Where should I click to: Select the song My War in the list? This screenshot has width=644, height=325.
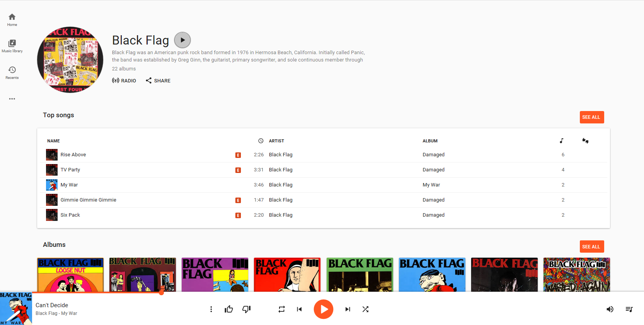[x=69, y=185]
